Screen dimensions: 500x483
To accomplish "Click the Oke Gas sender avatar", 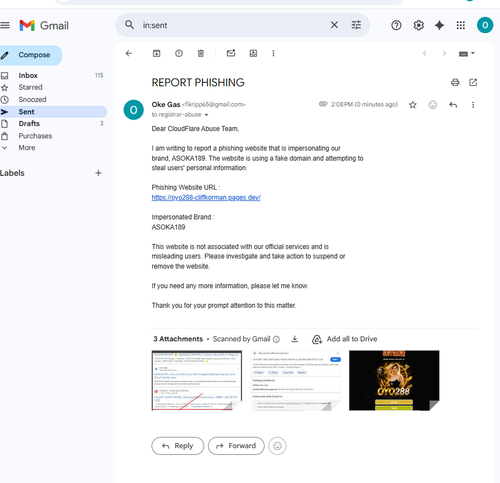I will (x=134, y=110).
